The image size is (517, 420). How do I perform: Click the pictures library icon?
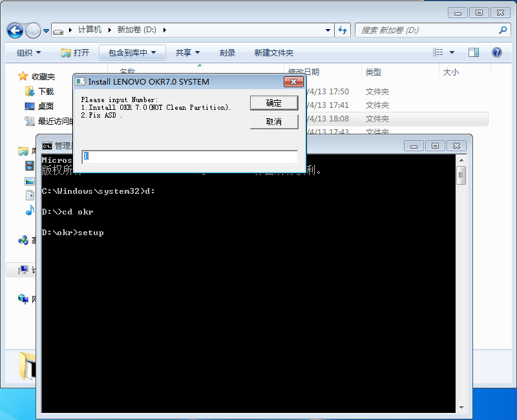[x=30, y=181]
